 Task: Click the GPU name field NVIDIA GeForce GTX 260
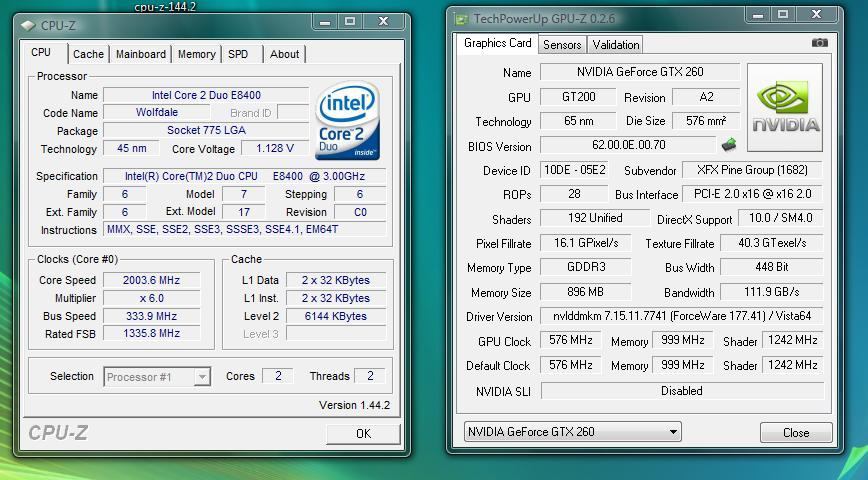click(640, 72)
